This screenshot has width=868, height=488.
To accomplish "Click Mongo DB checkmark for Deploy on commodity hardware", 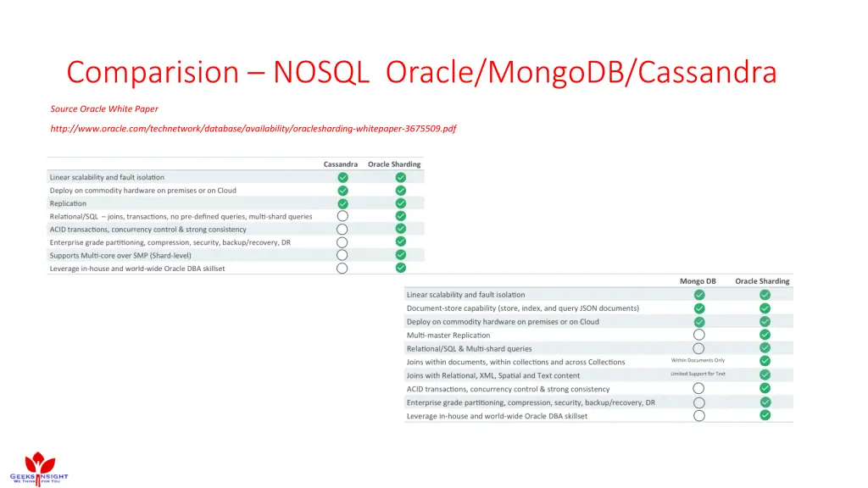I will pos(699,322).
